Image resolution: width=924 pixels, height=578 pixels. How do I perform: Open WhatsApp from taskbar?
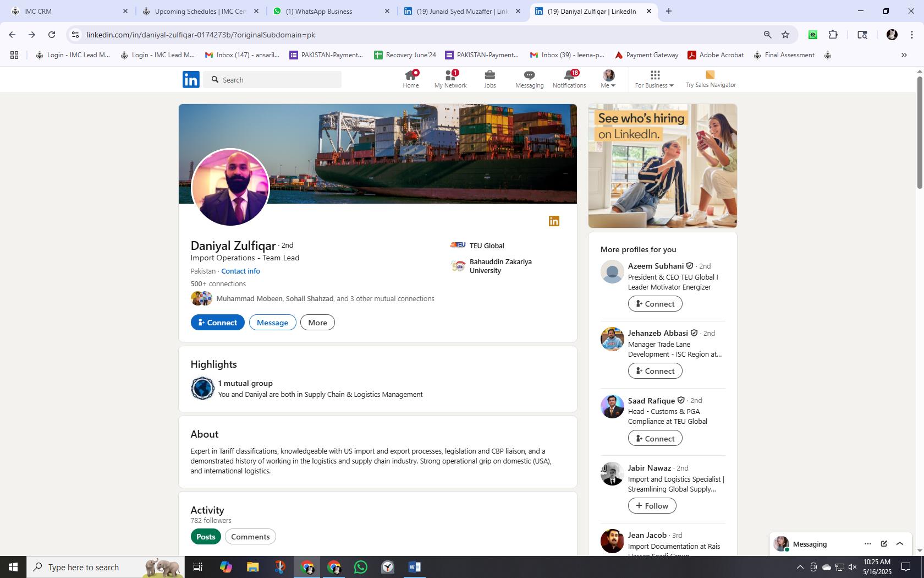(x=361, y=567)
